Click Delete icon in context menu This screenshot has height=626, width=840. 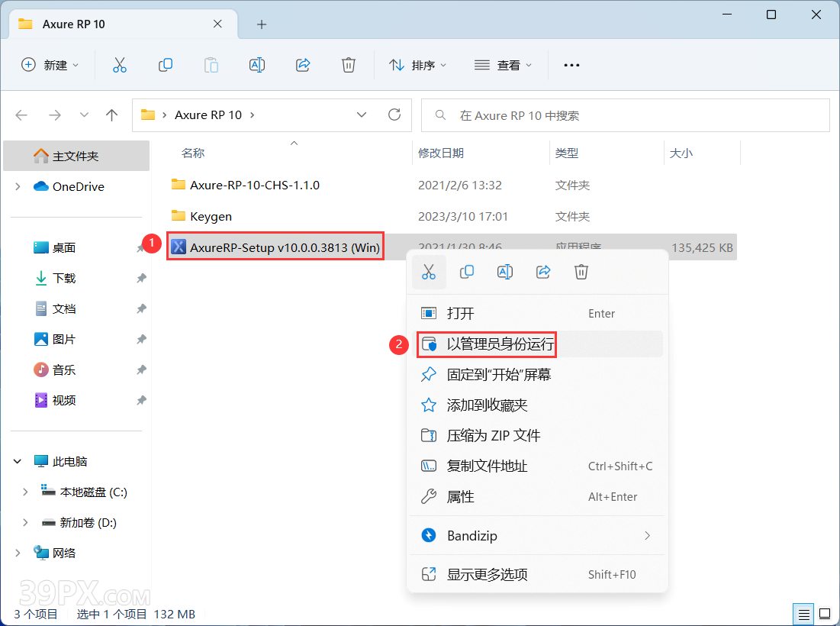click(x=581, y=273)
